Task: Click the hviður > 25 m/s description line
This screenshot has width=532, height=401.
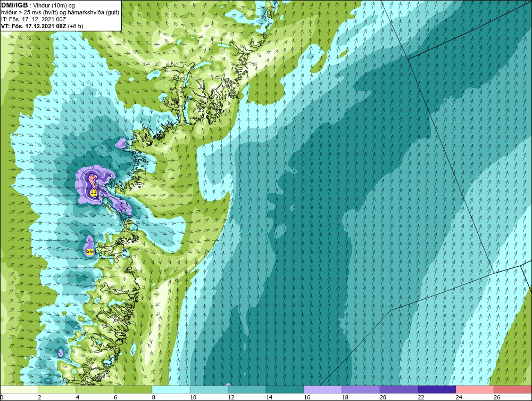Action: click(x=60, y=12)
